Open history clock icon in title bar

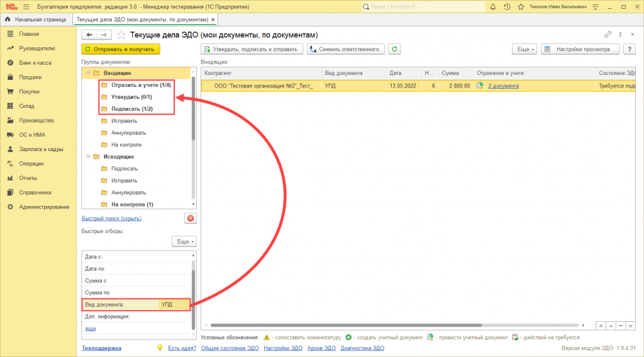coord(507,6)
